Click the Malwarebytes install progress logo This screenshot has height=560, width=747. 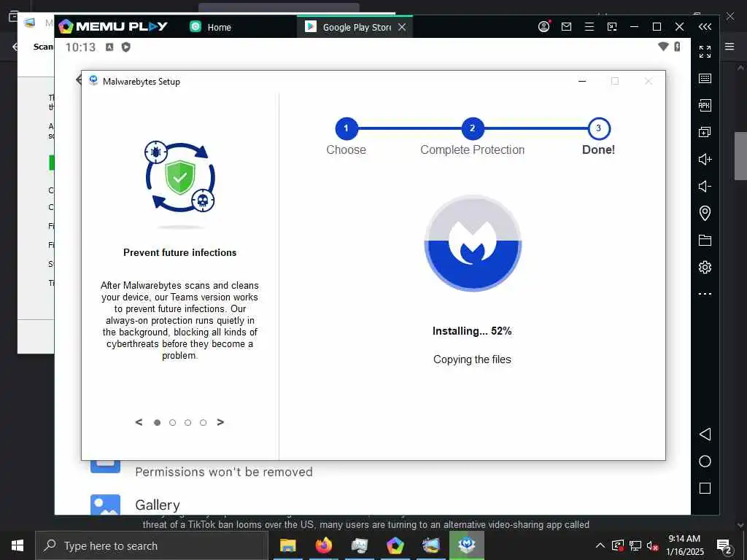click(473, 243)
